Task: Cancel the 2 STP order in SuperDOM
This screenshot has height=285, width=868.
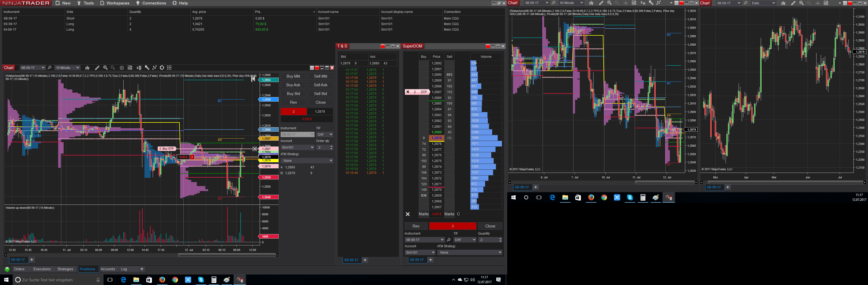Action: [408, 92]
